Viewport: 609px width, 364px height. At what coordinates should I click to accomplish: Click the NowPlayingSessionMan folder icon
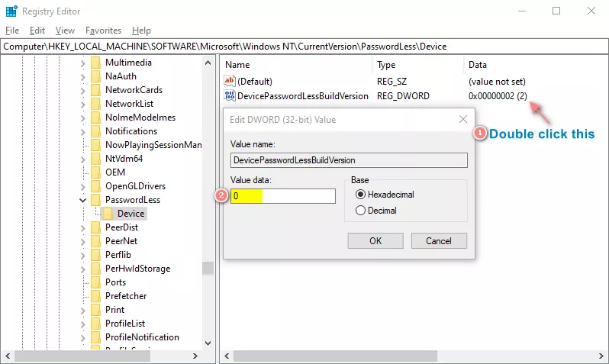[95, 145]
